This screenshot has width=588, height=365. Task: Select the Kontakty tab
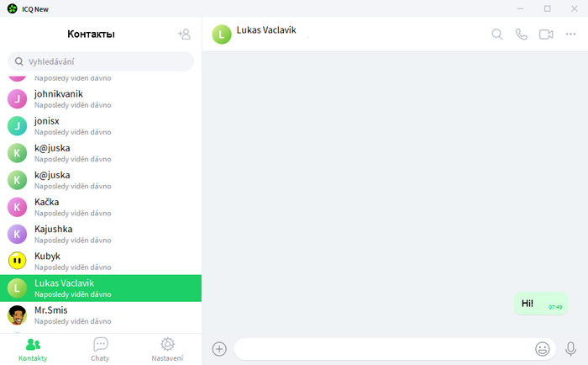tap(33, 349)
